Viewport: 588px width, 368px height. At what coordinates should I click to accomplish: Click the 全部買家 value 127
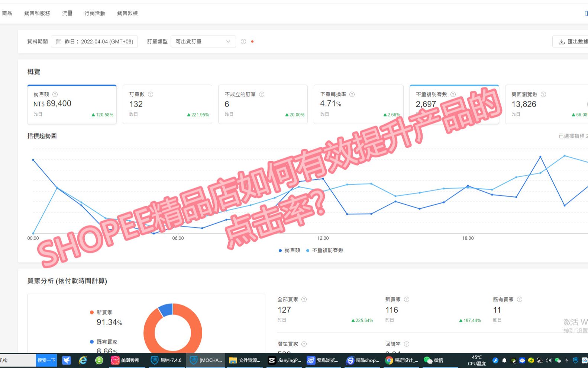284,310
